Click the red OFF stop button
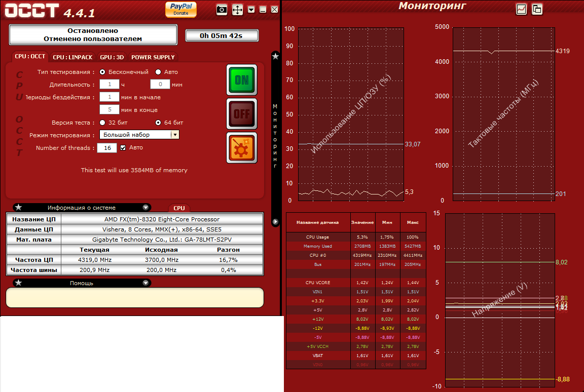The width and height of the screenshot is (584, 392). (x=242, y=114)
